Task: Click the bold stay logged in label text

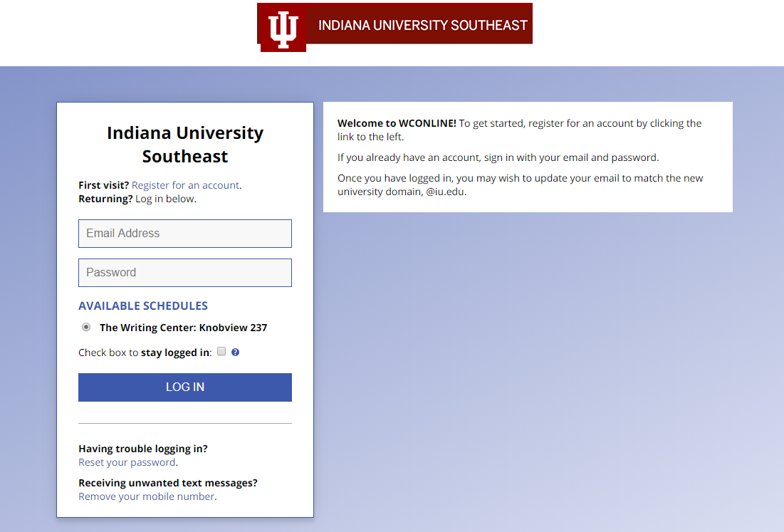Action: coord(176,353)
